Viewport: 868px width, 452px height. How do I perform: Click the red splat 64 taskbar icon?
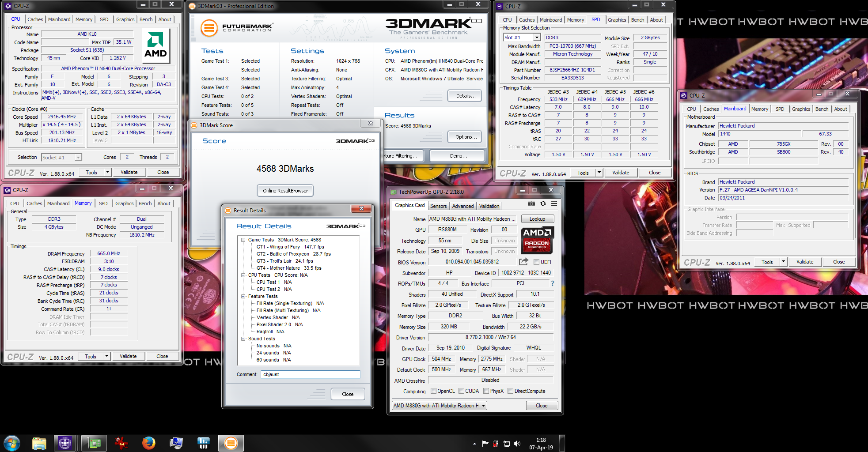pos(121,443)
